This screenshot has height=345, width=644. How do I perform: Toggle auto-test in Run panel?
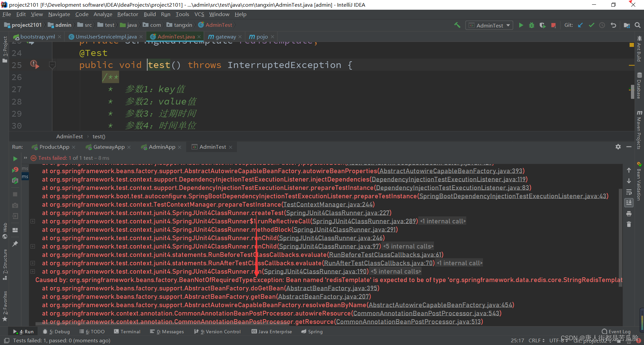coord(15,181)
